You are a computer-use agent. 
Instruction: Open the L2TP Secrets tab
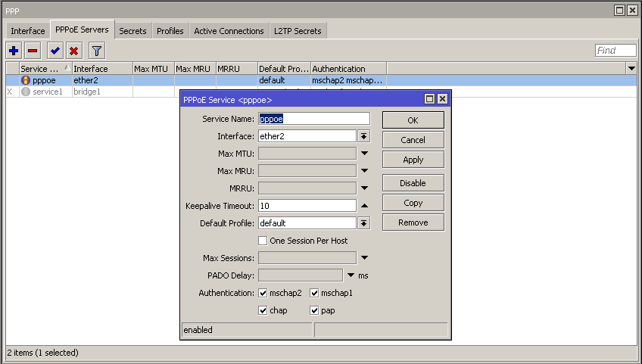(298, 31)
